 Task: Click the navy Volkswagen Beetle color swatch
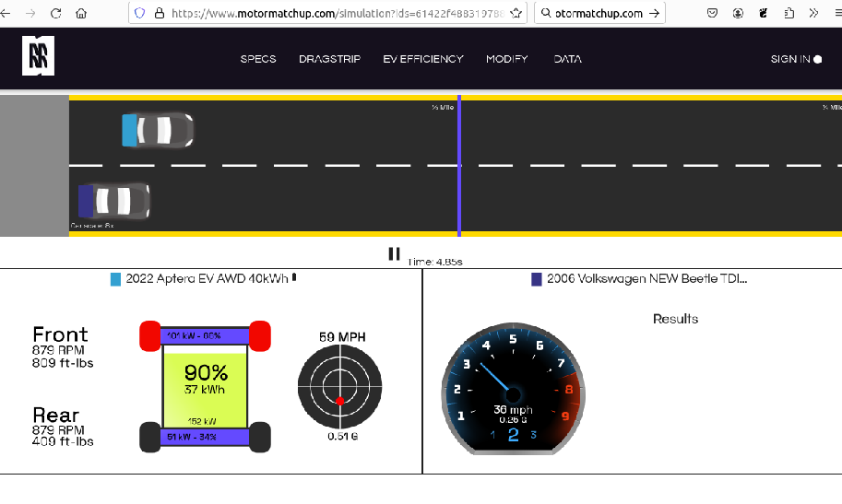[537, 279]
